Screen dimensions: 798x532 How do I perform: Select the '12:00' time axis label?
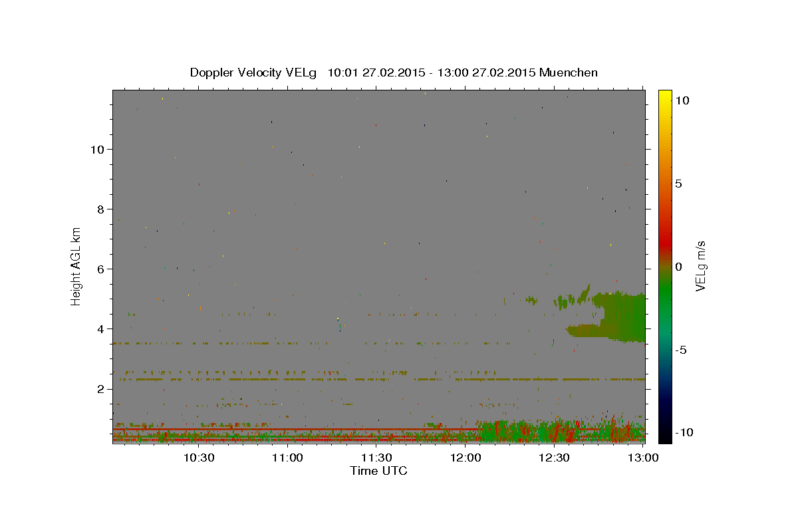465,458
